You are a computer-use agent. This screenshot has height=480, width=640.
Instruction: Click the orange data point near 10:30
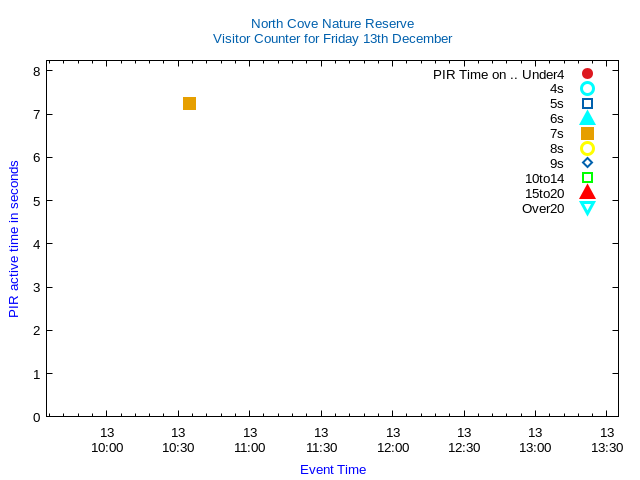pos(189,103)
